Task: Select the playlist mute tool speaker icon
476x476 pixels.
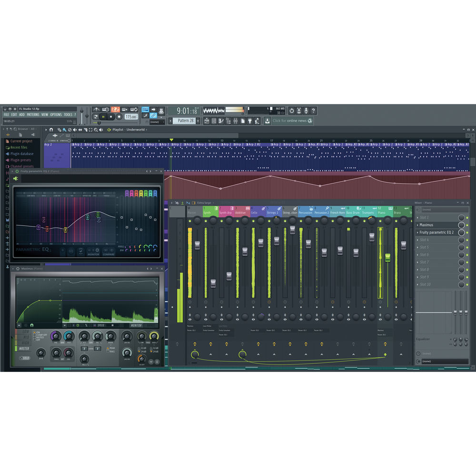Action: click(x=75, y=129)
